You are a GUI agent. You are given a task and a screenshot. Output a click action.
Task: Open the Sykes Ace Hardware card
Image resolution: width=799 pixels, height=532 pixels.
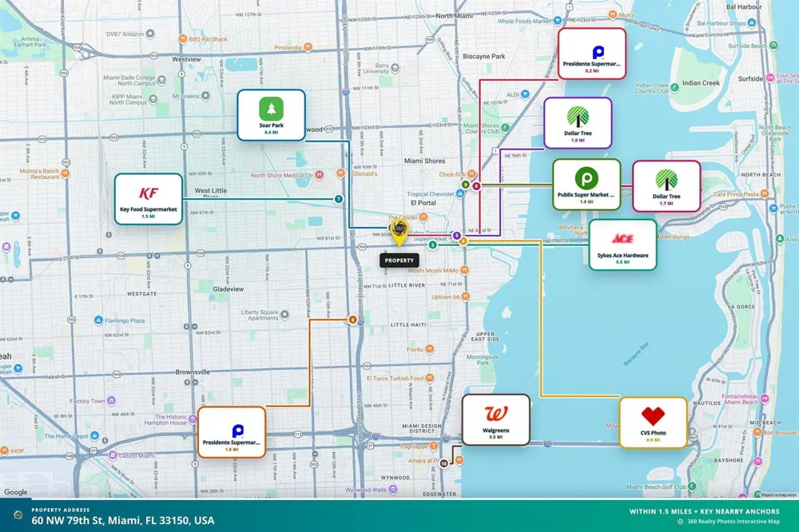click(x=622, y=244)
